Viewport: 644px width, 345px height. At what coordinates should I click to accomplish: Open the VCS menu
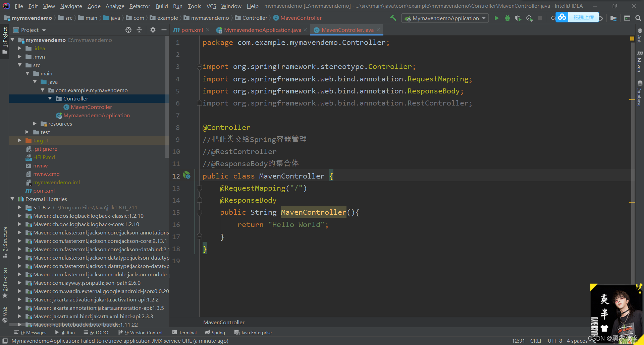click(x=211, y=6)
